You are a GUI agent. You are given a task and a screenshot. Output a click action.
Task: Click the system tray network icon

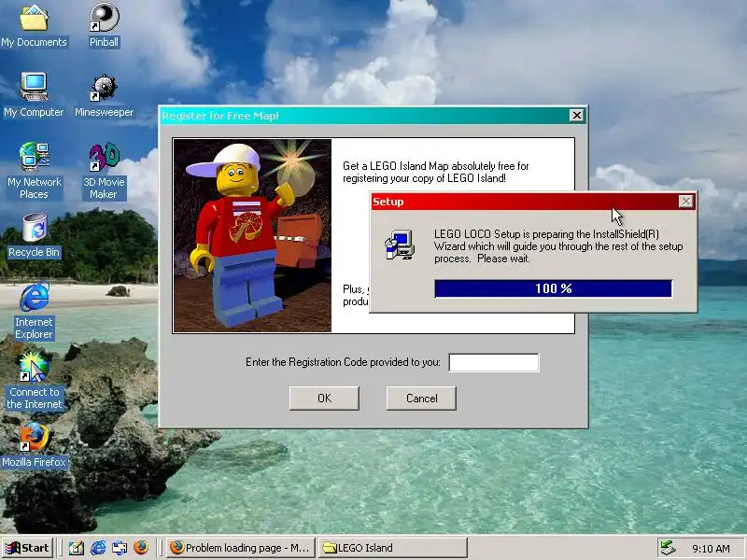[x=668, y=548]
